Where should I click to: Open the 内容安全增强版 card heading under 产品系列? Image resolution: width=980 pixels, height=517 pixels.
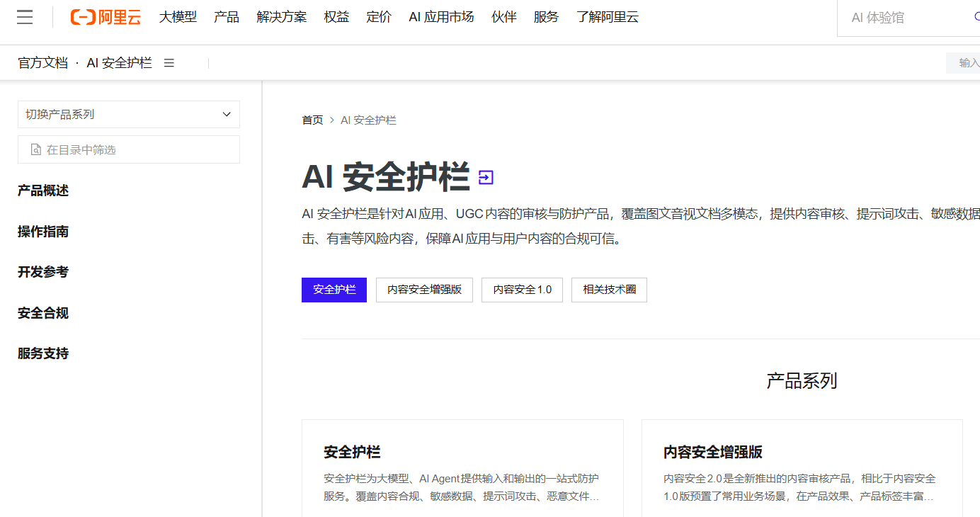coord(713,452)
